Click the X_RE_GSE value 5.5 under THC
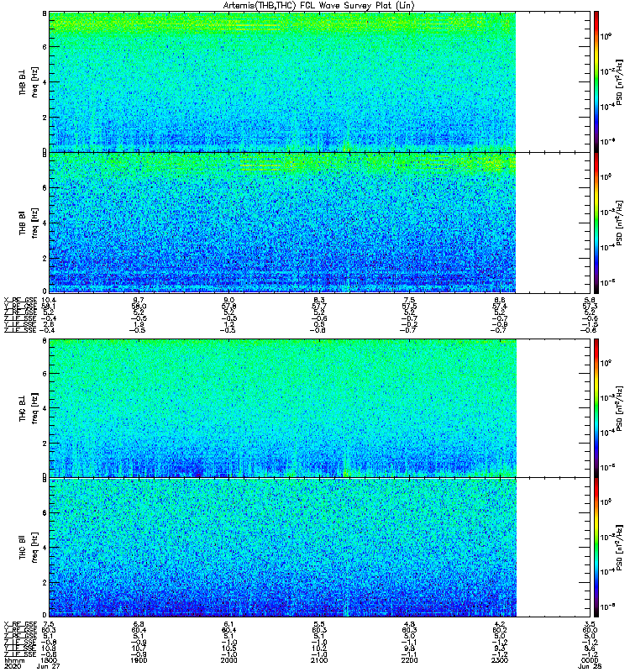Viewport: 630px width, 672px height. point(319,624)
